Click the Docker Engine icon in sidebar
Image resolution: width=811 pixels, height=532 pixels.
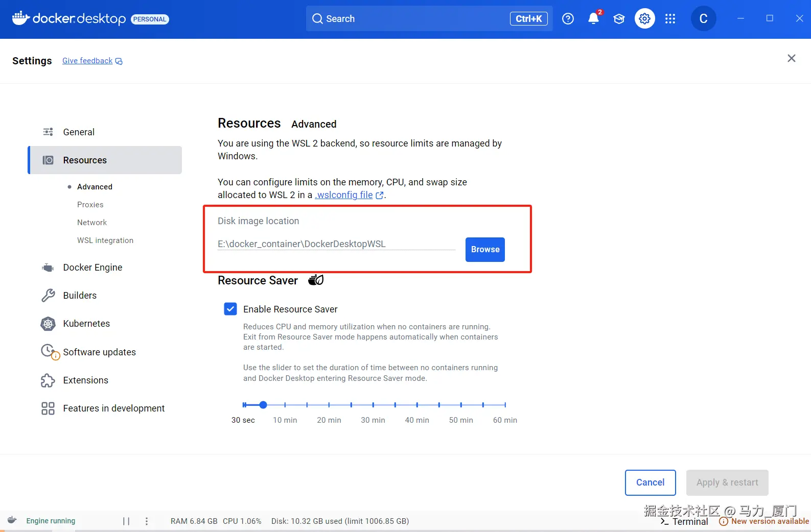(x=48, y=268)
